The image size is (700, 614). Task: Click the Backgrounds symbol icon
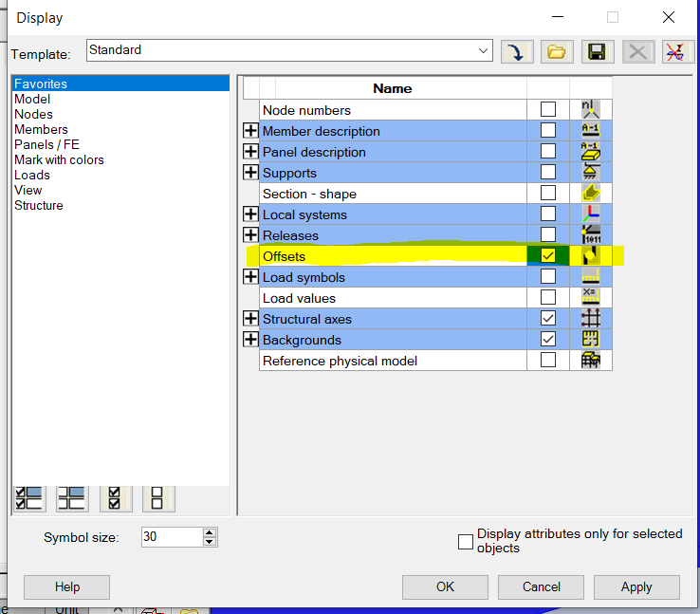pos(591,339)
